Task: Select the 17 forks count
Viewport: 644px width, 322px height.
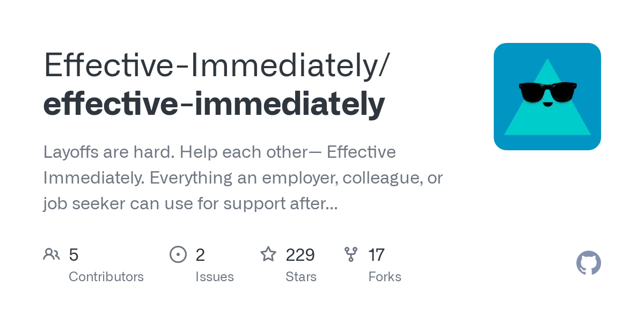Action: (377, 254)
